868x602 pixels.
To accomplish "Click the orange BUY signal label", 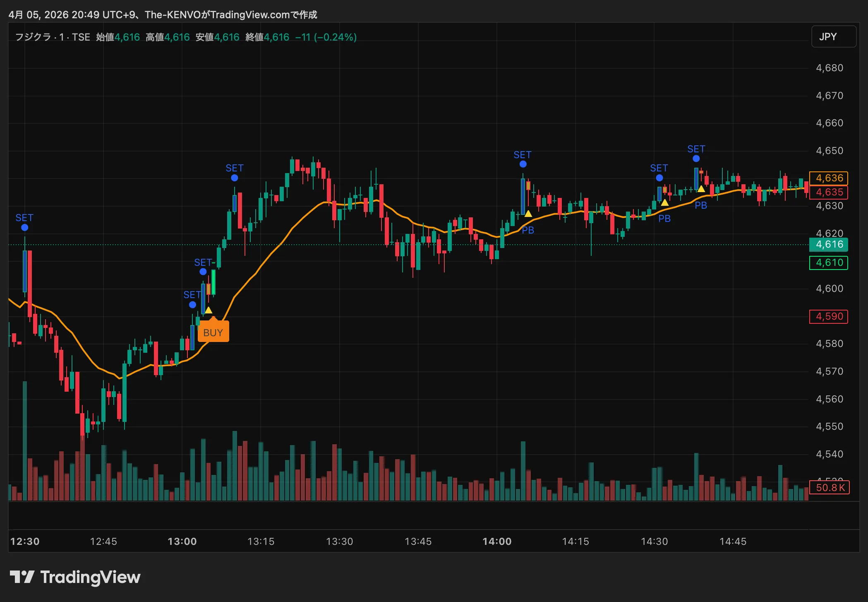I will (213, 332).
